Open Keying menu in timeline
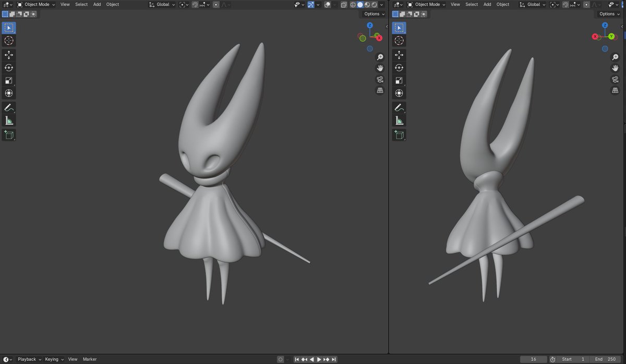The image size is (626, 364). pos(54,359)
